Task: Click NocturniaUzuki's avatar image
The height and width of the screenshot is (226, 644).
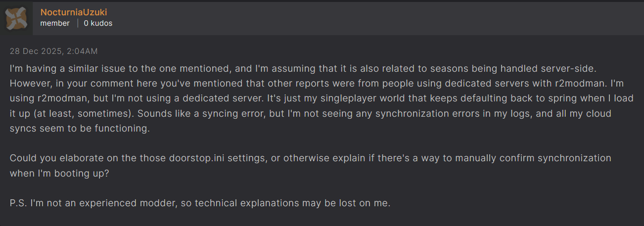Action: [x=16, y=19]
